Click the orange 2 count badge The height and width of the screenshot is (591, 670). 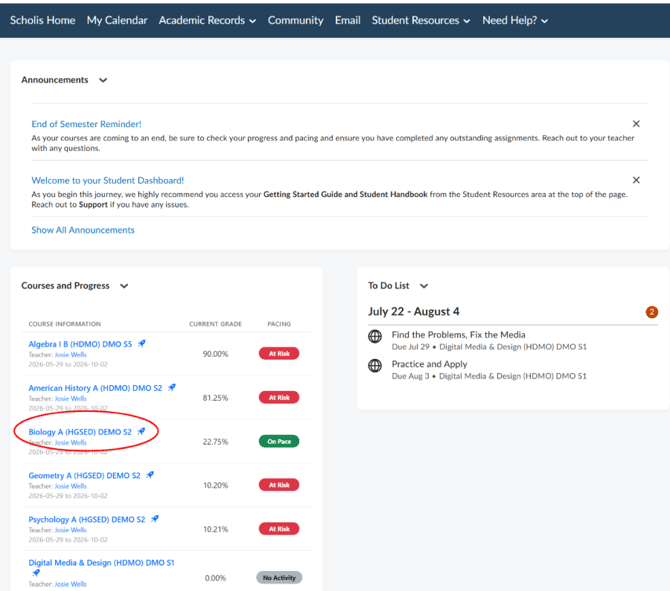(652, 312)
